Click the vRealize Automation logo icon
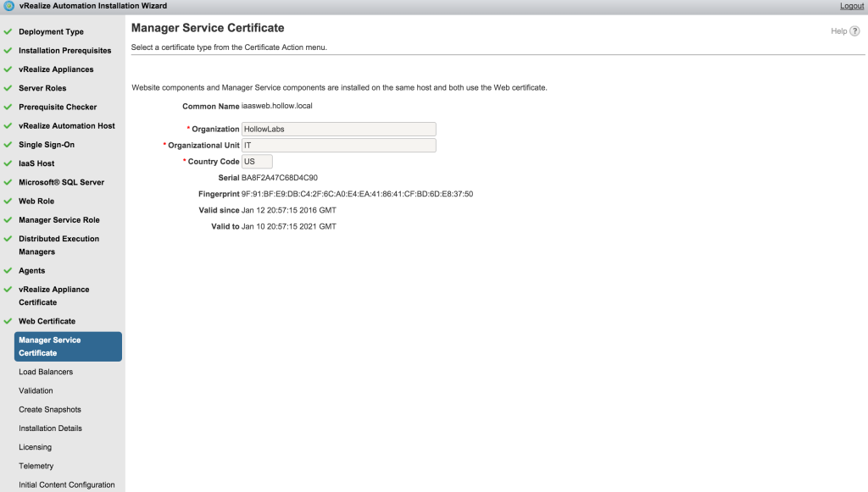This screenshot has height=492, width=868. click(8, 6)
